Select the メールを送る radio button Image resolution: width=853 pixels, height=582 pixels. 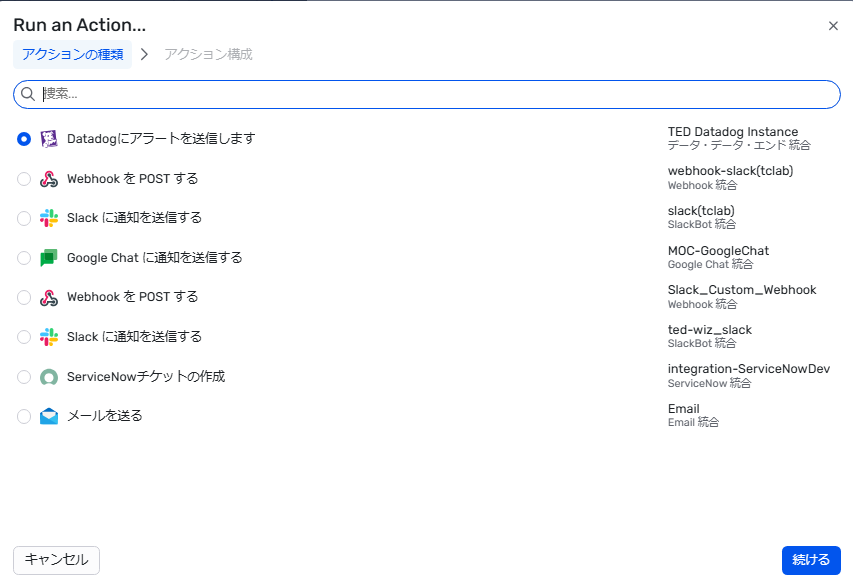point(24,416)
